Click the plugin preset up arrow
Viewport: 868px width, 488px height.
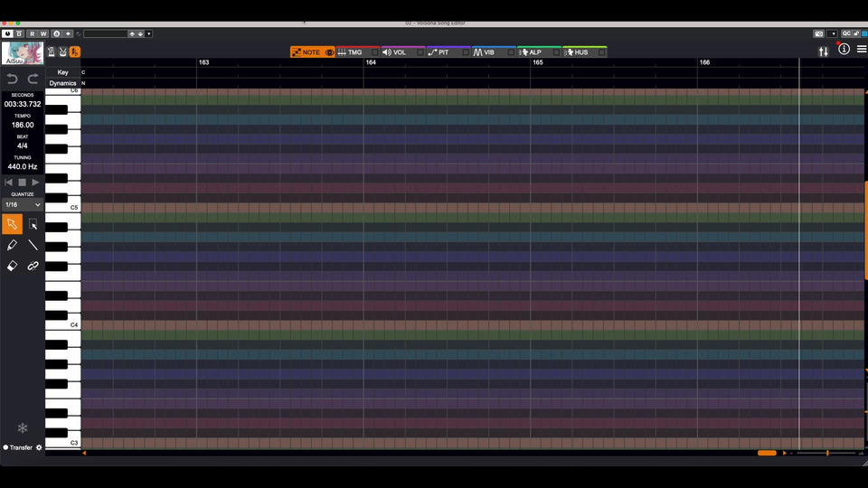(x=132, y=33)
